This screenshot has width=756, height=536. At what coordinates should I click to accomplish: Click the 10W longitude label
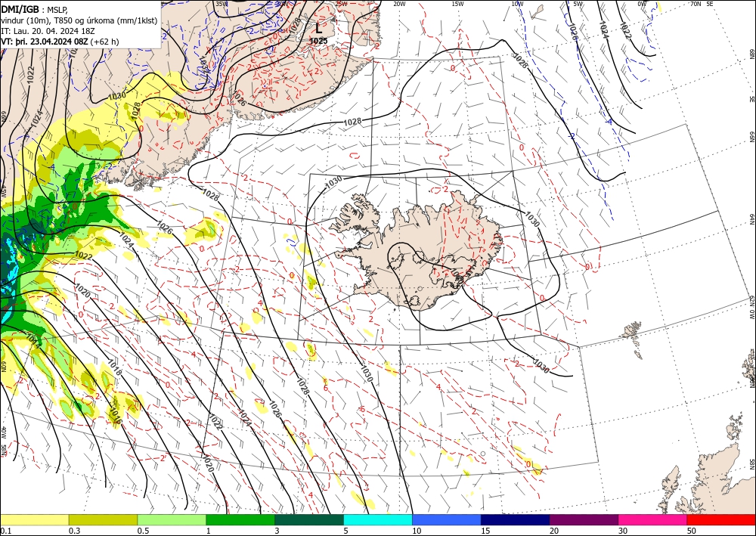coord(517,4)
